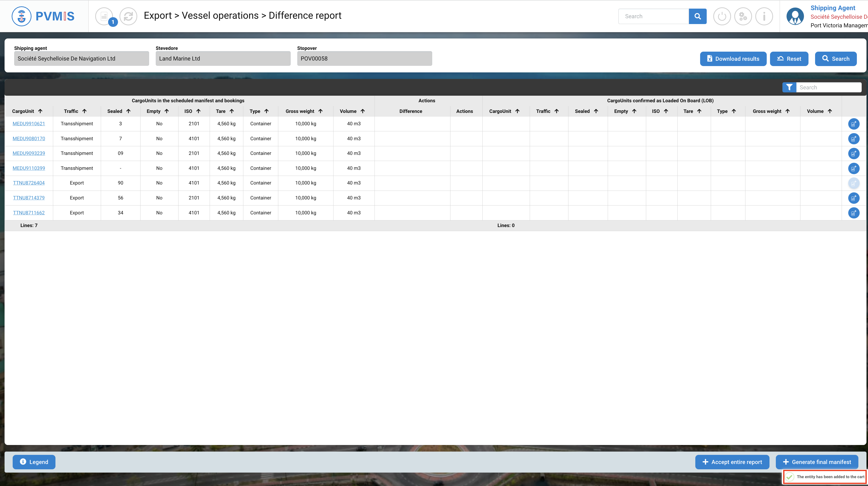Sort by the left Sealed column arrow

pyautogui.click(x=128, y=111)
